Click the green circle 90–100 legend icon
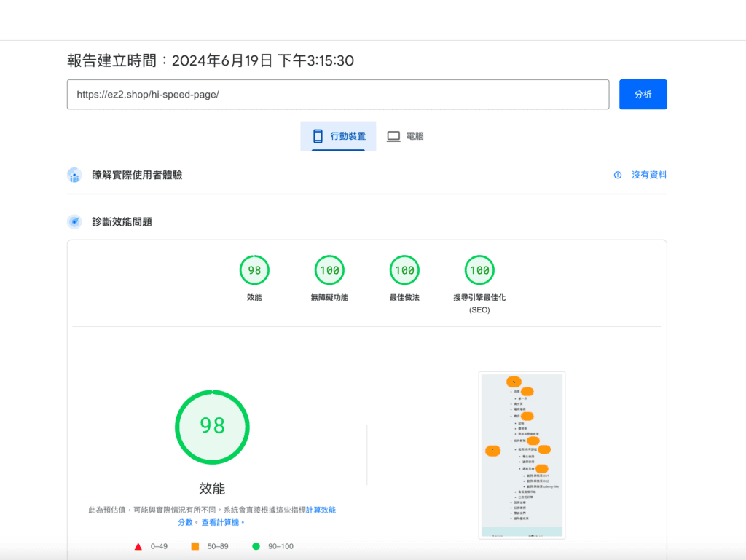 pos(256,546)
